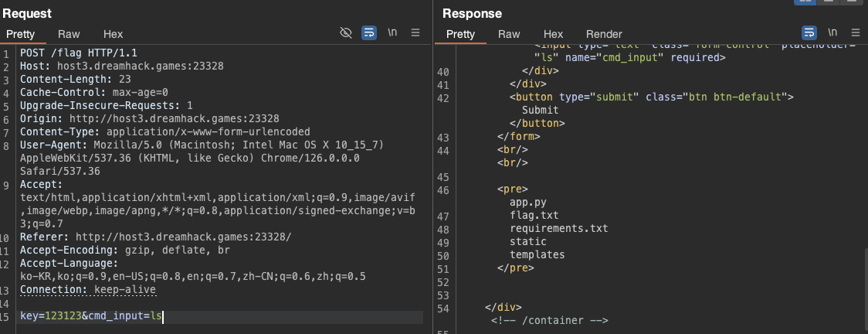Open the Hex tab in Response
868x334 pixels.
[553, 34]
